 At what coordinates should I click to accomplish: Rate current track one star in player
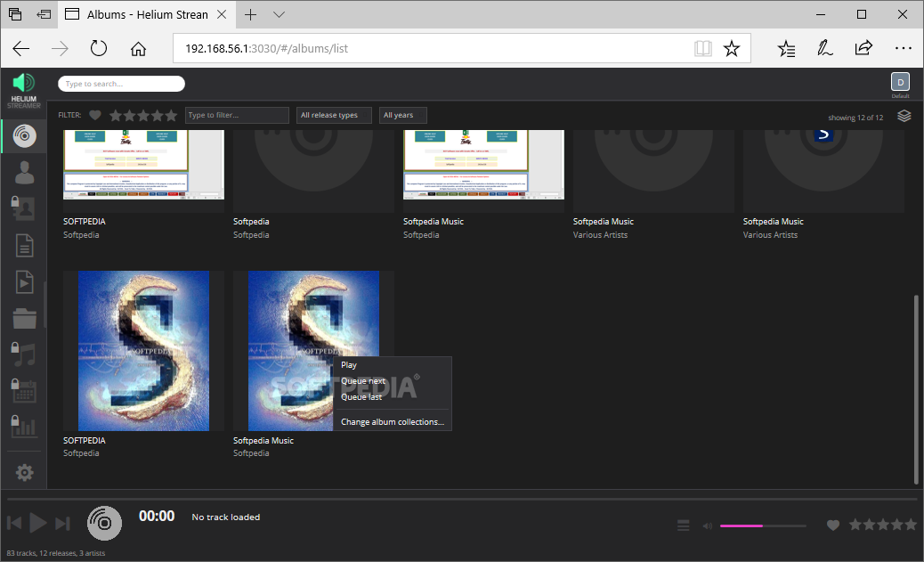tap(855, 525)
